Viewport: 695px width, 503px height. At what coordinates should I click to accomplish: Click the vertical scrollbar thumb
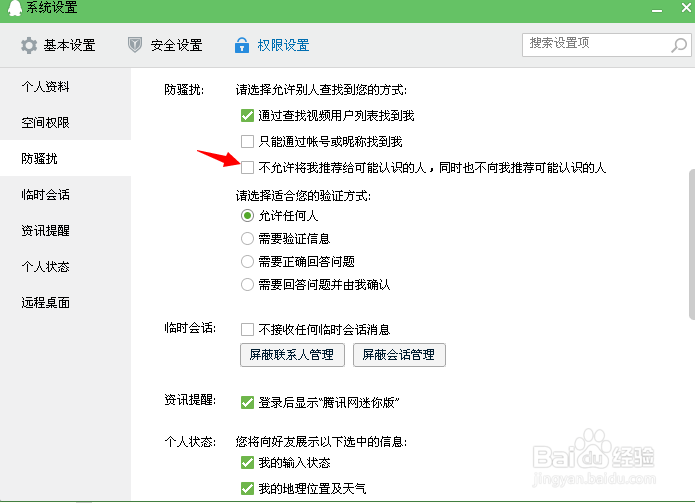(692, 244)
